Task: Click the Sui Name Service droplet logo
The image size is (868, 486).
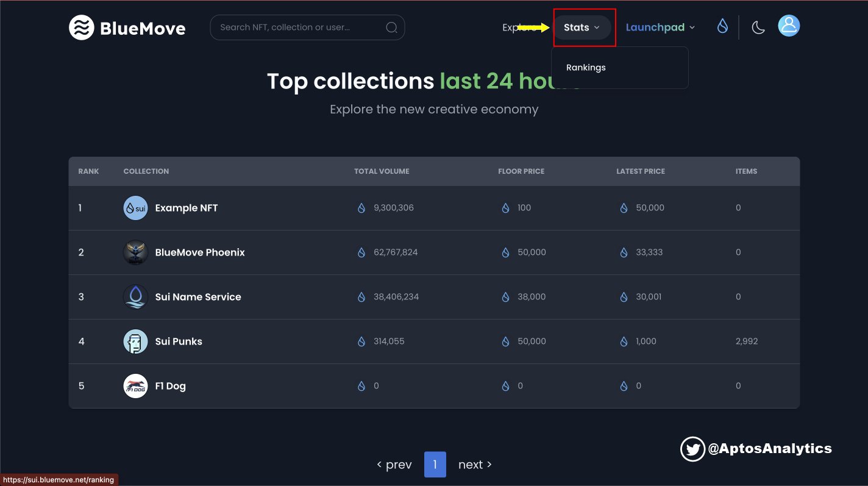Action: (x=135, y=296)
